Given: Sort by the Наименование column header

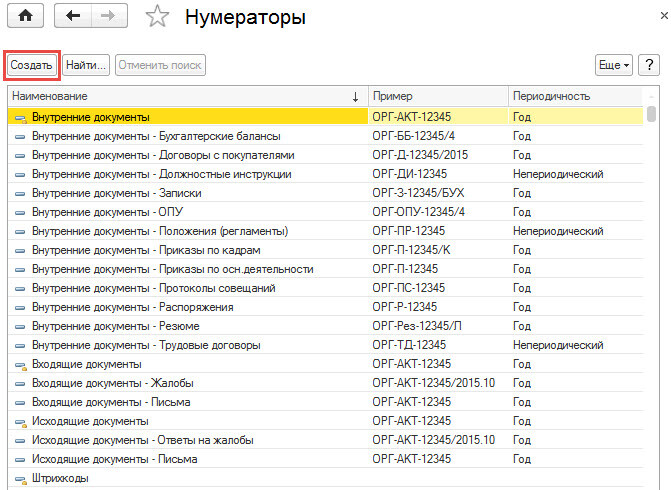Looking at the screenshot, I should tap(187, 96).
